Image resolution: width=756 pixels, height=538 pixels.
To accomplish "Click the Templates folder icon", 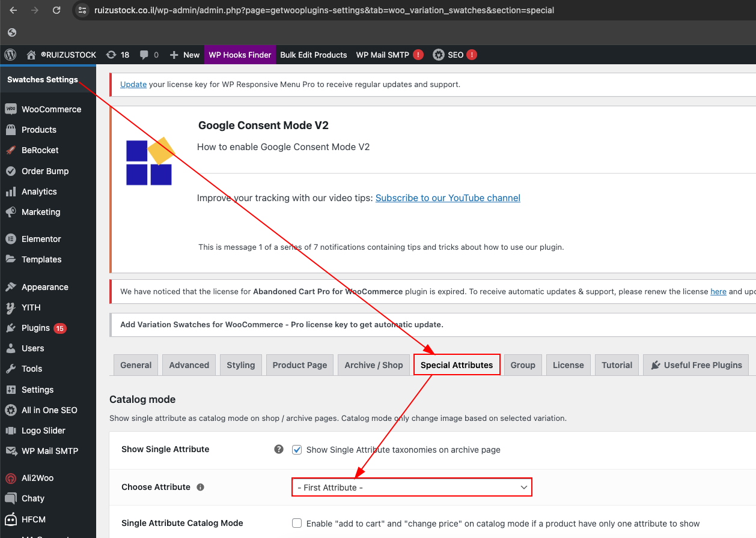I will [x=10, y=259].
